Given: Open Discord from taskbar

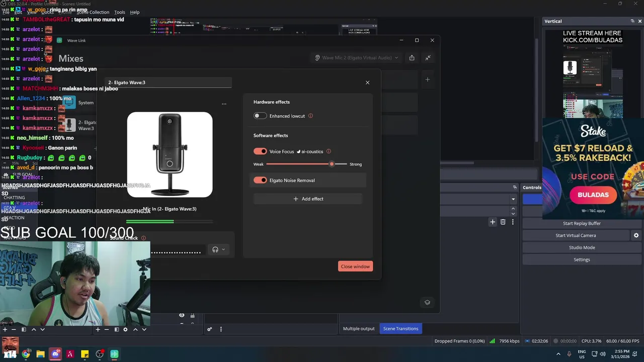Looking at the screenshot, I should click(x=55, y=354).
